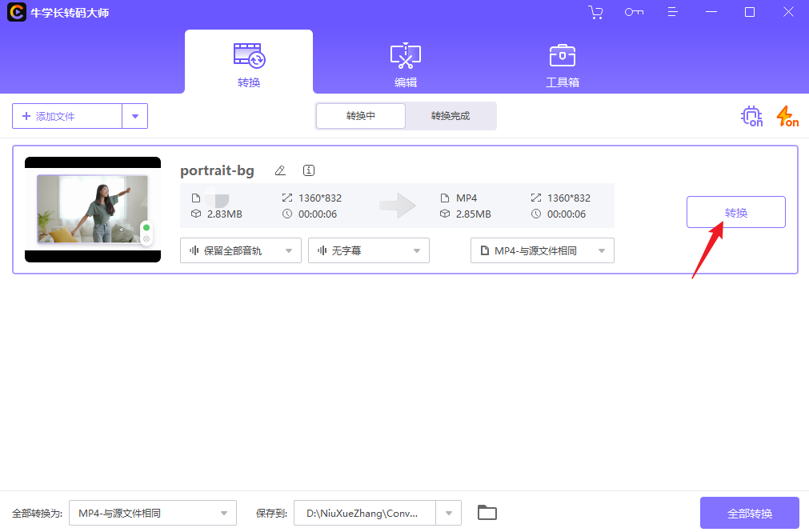Select the portrait-bg video thumbnail
Screen dimensions: 809x532
coord(92,209)
